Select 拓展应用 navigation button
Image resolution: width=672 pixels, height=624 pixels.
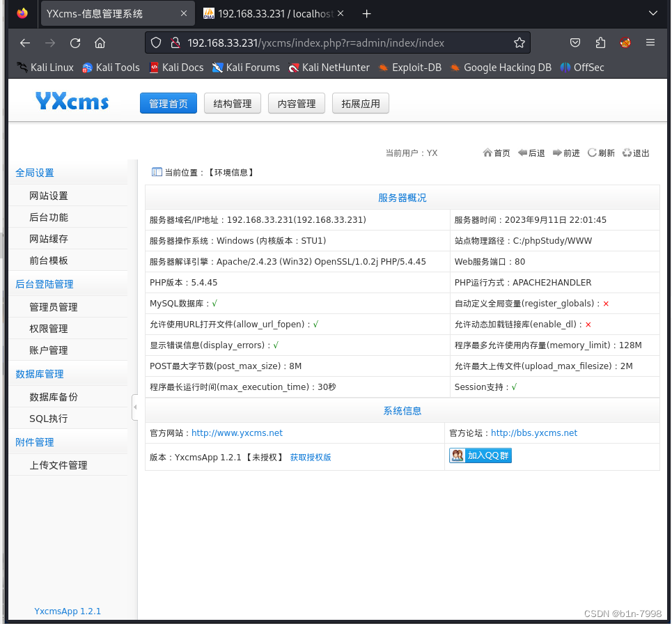(x=361, y=103)
